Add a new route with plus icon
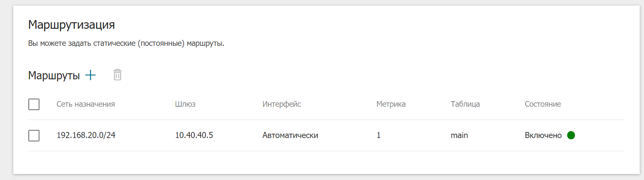The width and height of the screenshot is (644, 180). (x=91, y=75)
